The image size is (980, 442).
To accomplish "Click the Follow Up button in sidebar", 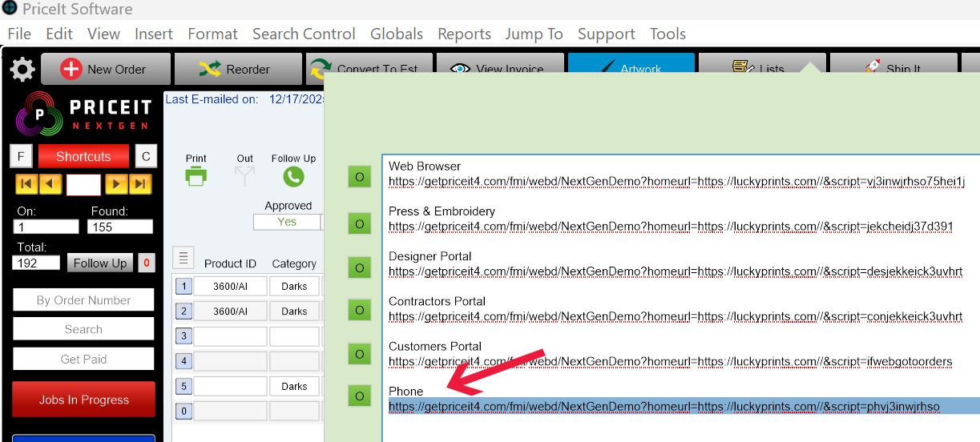I will click(100, 263).
